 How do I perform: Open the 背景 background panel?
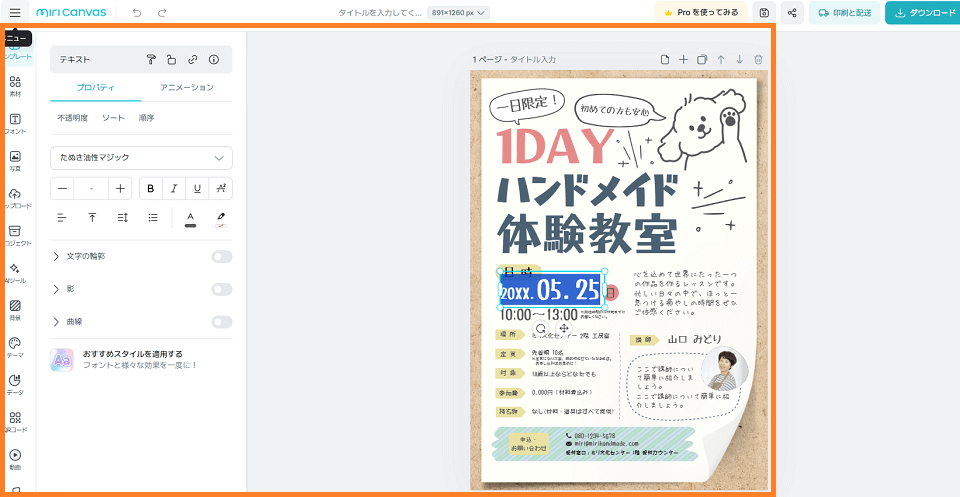15,310
